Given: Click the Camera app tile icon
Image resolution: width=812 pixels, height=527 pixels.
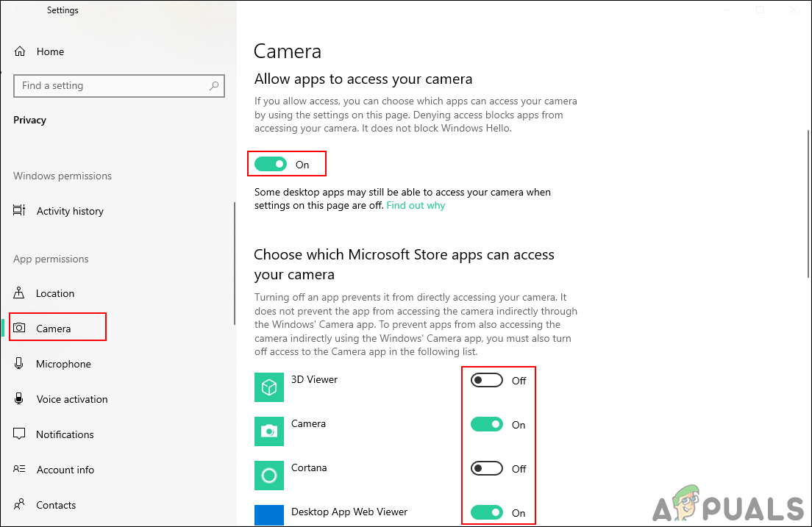Looking at the screenshot, I should pyautogui.click(x=268, y=431).
